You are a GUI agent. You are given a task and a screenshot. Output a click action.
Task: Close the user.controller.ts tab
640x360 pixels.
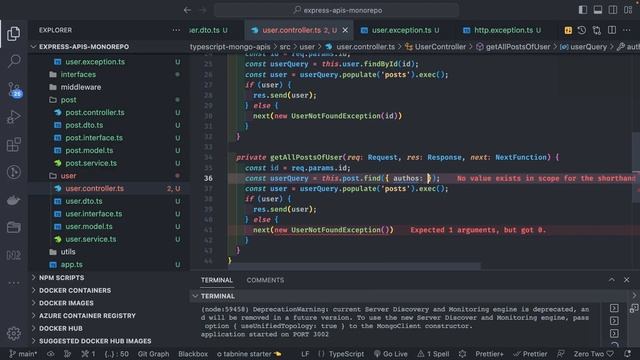pyautogui.click(x=345, y=30)
